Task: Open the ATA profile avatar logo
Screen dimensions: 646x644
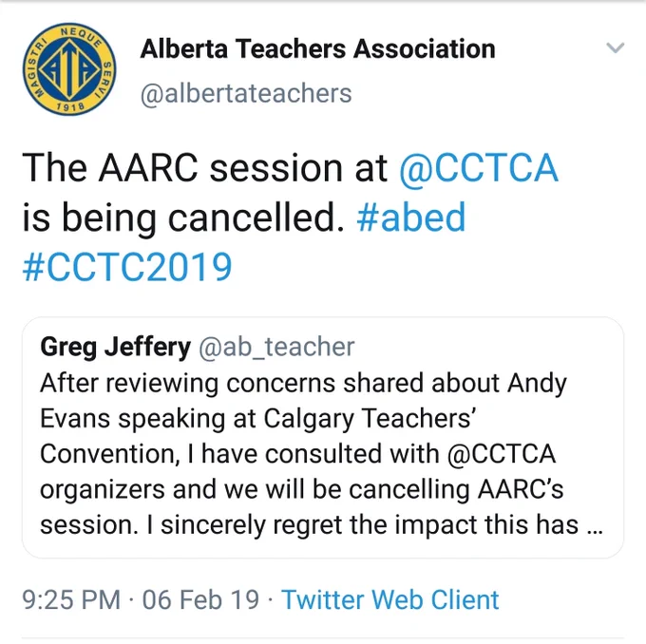Action: 69,68
